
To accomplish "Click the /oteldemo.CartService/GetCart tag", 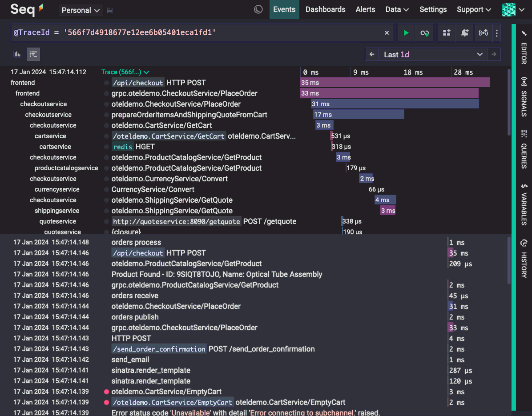I will click(x=169, y=136).
